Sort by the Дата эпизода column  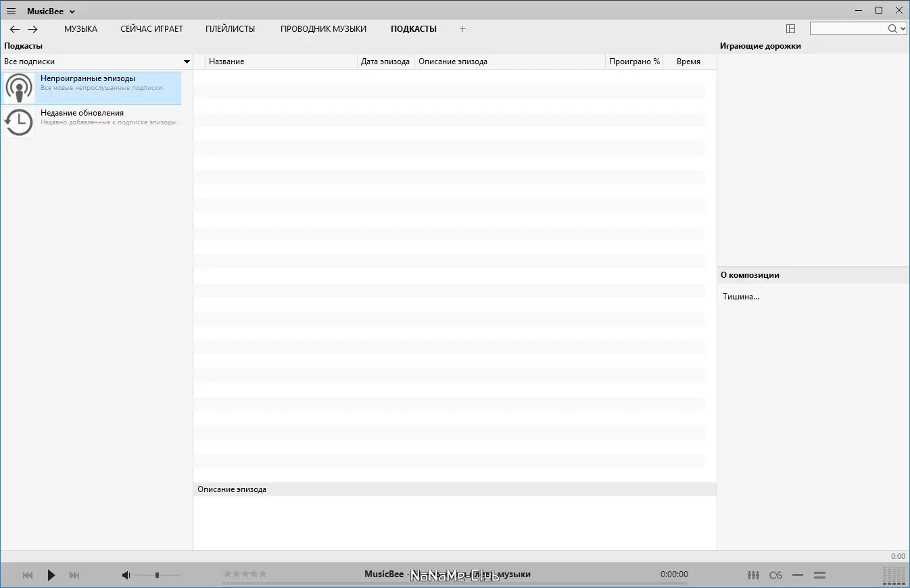pos(385,62)
